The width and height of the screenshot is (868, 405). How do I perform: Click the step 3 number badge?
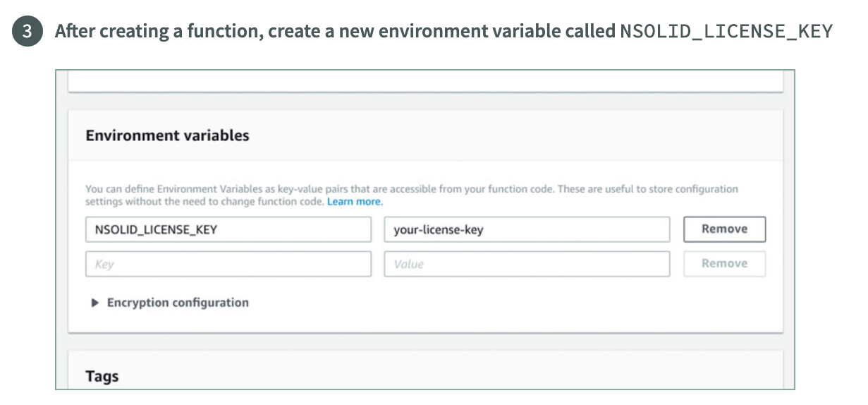coord(27,32)
